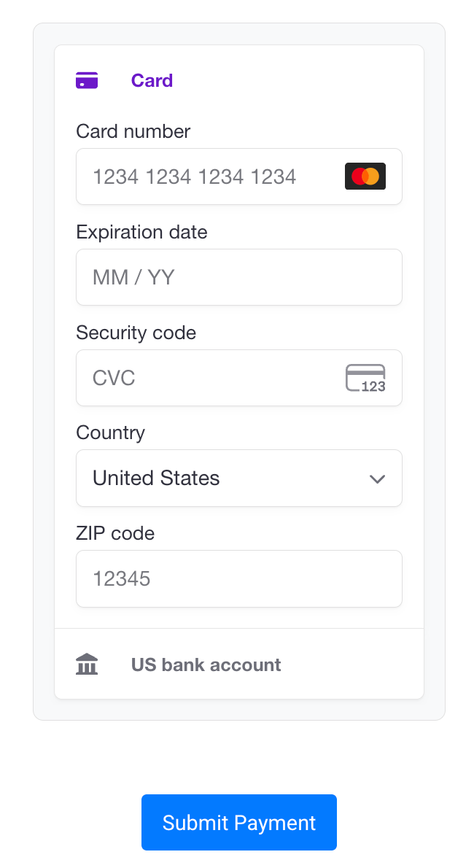Click the "ZIP code" field label

pos(115,533)
